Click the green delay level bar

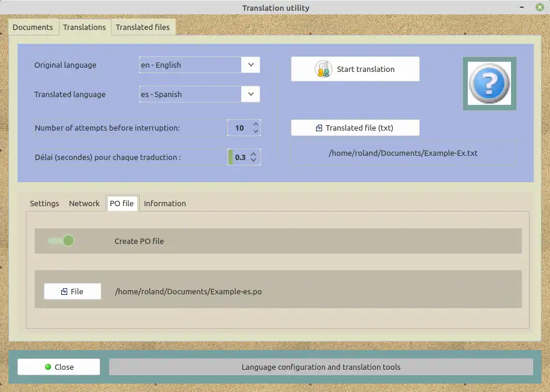[x=230, y=157]
